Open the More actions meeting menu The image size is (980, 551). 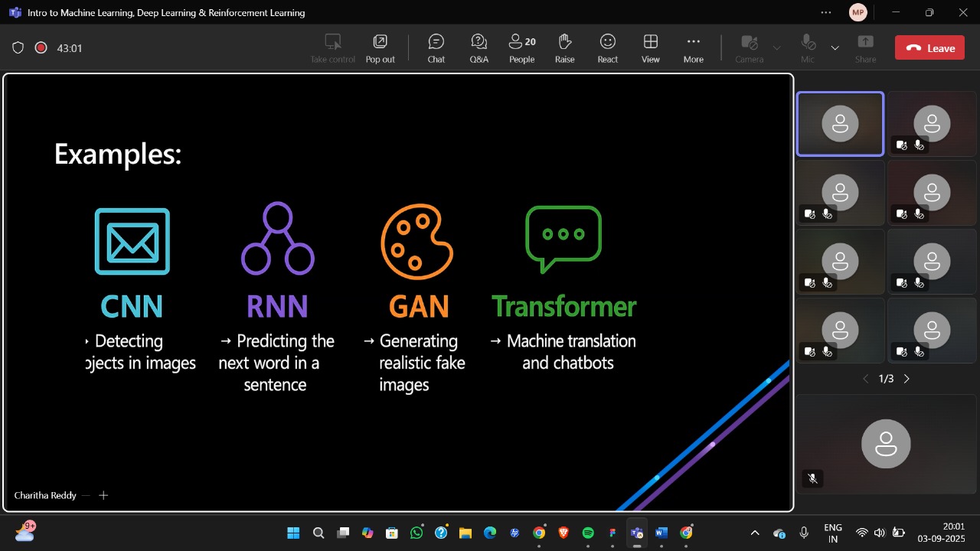[693, 47]
